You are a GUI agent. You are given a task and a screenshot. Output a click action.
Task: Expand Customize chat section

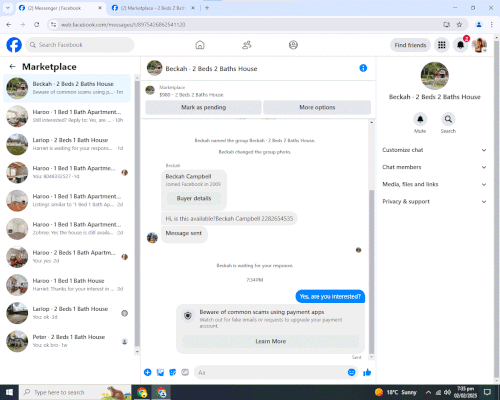pos(434,150)
